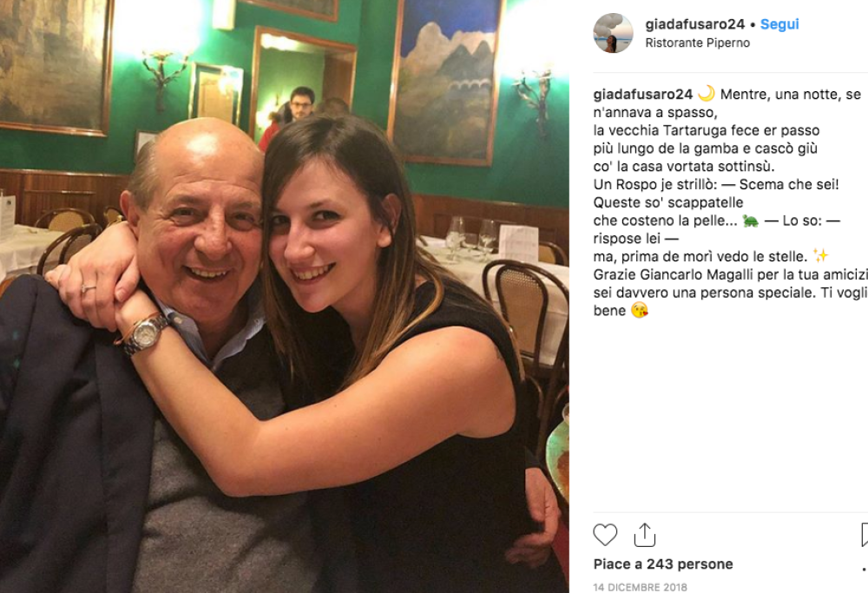Click the crescent moon emoji in caption

point(707,94)
